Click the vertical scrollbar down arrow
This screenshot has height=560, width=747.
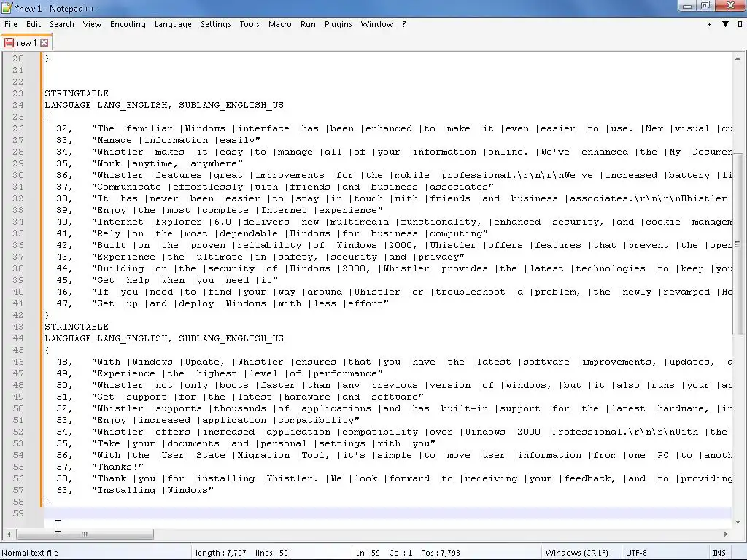[x=738, y=522]
